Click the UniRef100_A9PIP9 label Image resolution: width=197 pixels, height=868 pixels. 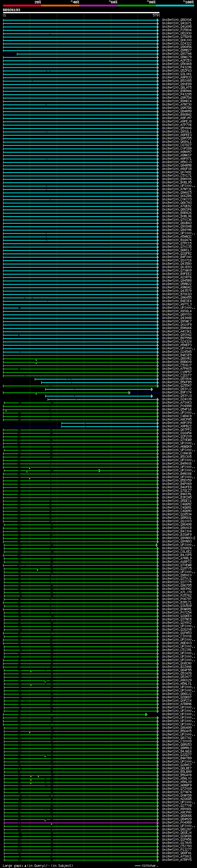(177, 423)
